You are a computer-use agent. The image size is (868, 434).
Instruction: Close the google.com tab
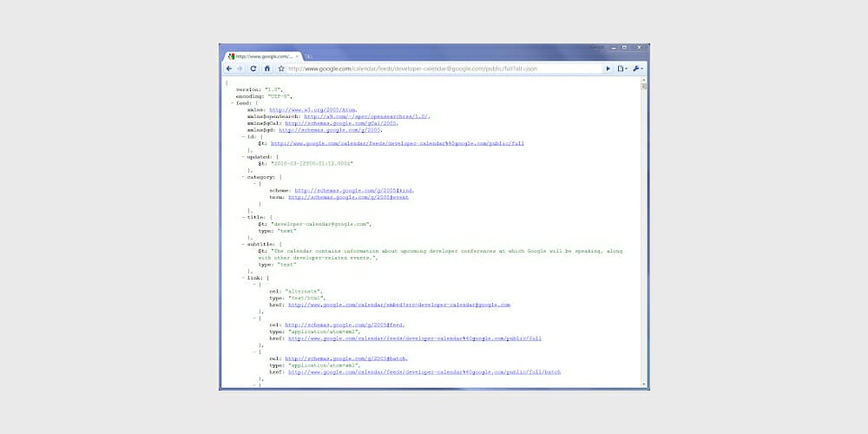point(297,56)
